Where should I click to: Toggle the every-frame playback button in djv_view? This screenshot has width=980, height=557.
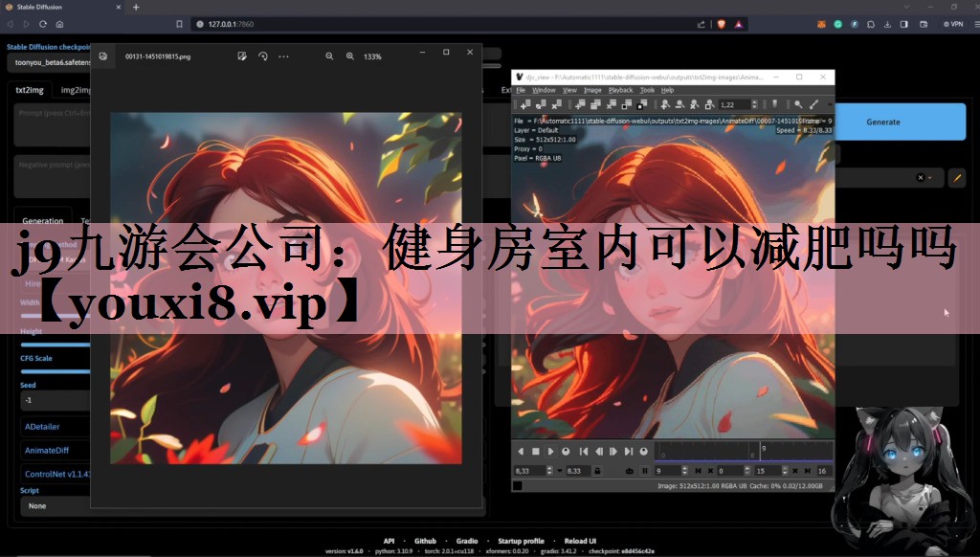630,472
